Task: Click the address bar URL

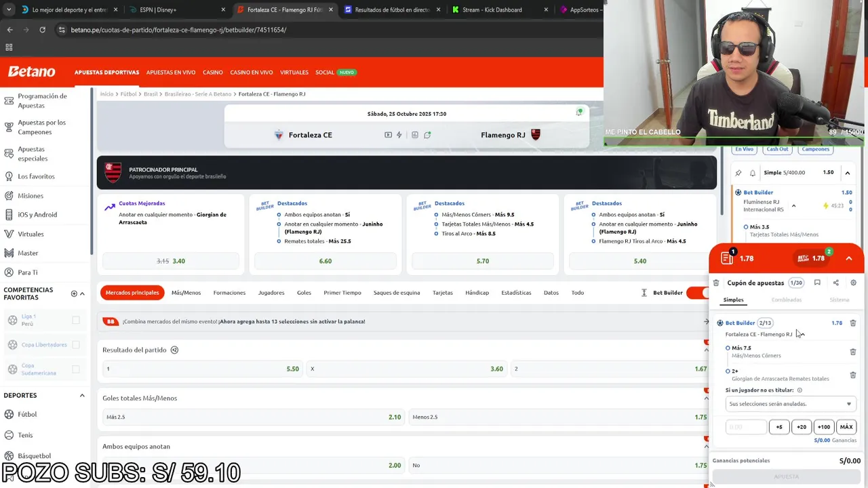Action: coord(178,30)
